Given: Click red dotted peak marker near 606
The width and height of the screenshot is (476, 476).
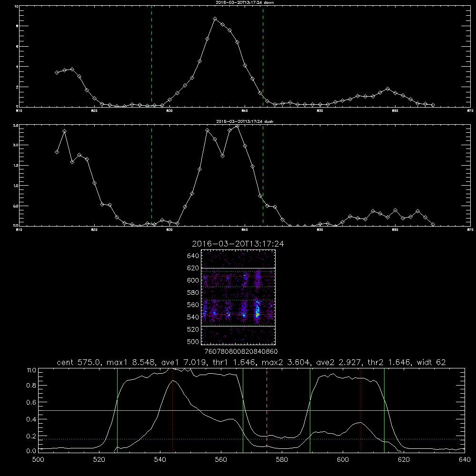Looking at the screenshot, I should point(361,410).
